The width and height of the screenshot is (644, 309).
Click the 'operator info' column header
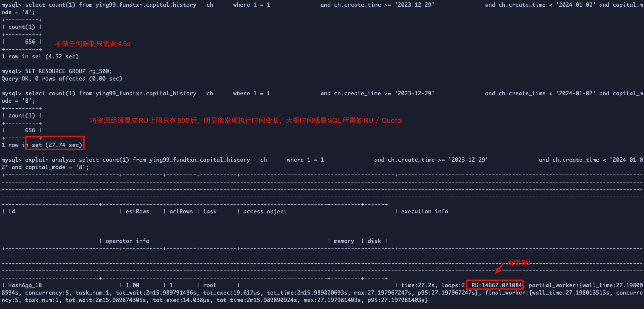127,241
